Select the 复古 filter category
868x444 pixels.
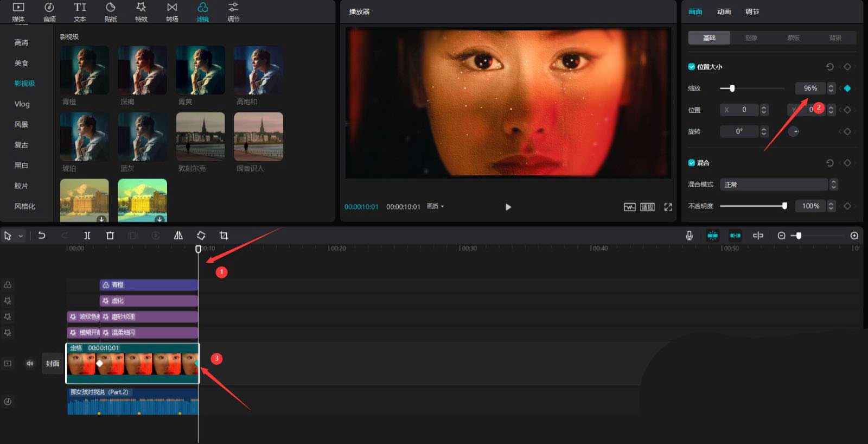[x=21, y=145]
